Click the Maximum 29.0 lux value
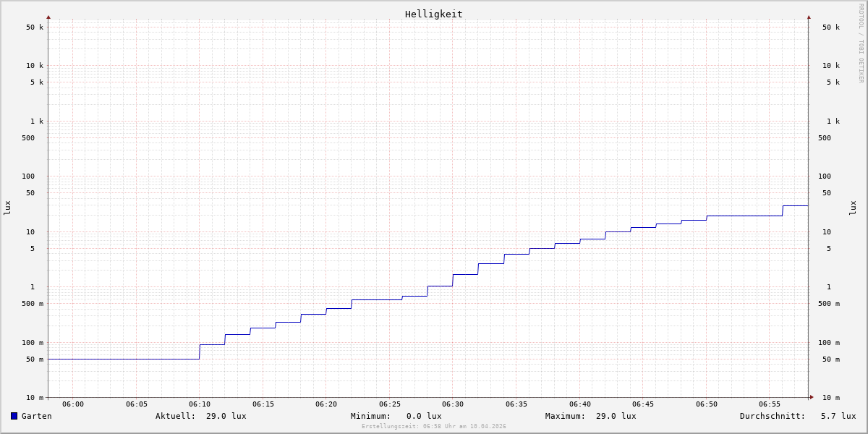Image resolution: width=868 pixels, height=434 pixels. pos(616,416)
